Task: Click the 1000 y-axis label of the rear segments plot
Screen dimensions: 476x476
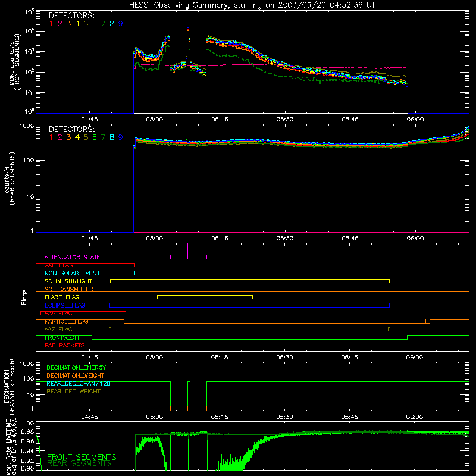Action: pyautogui.click(x=27, y=126)
